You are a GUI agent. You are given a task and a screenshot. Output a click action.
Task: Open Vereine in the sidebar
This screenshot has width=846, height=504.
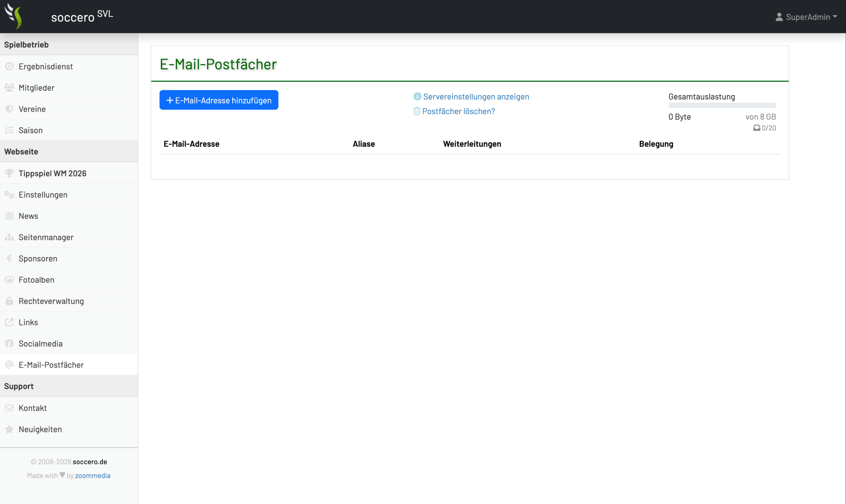[x=69, y=109]
